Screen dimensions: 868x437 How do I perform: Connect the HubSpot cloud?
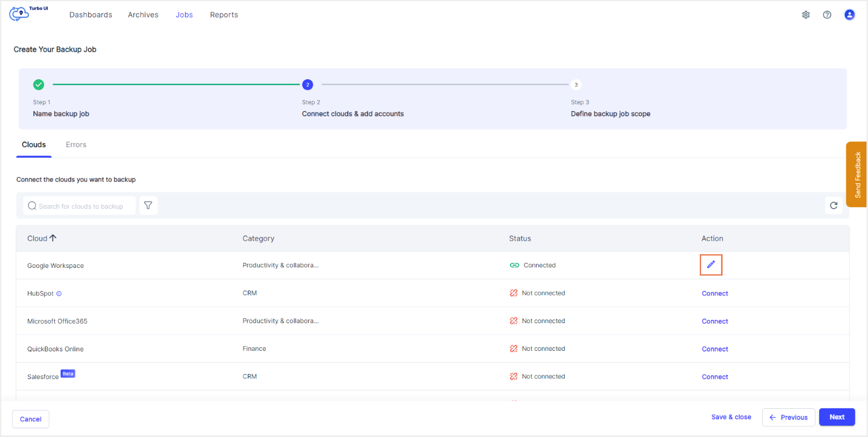click(x=715, y=293)
